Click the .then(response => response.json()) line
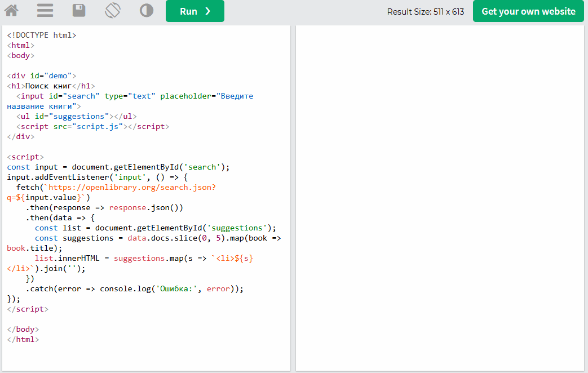The height and width of the screenshot is (373, 588). tap(104, 207)
